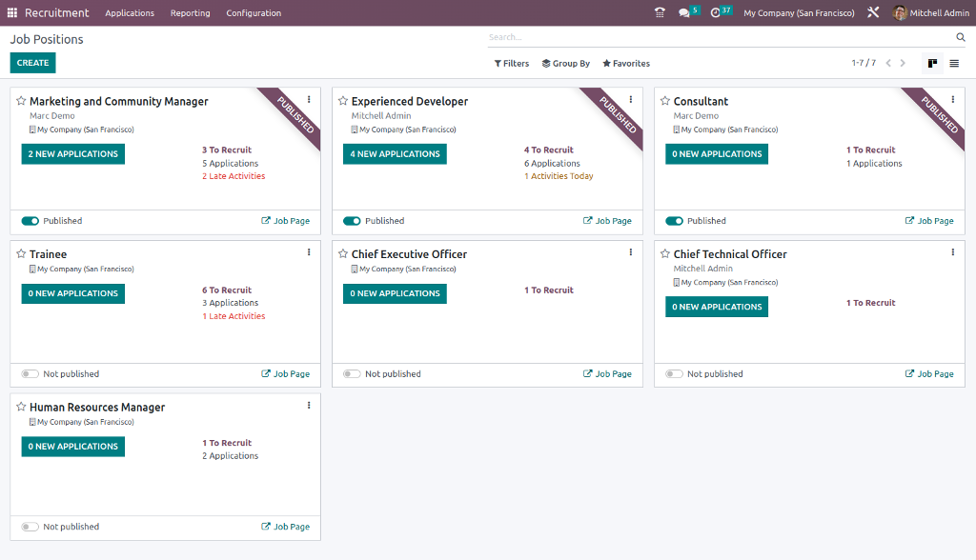Open the conversations chat icon
The image size is (976, 560).
click(x=684, y=12)
